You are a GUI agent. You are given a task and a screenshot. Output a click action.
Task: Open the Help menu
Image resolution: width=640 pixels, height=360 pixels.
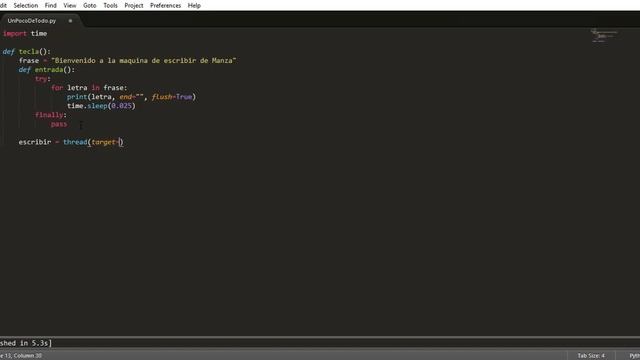194,5
